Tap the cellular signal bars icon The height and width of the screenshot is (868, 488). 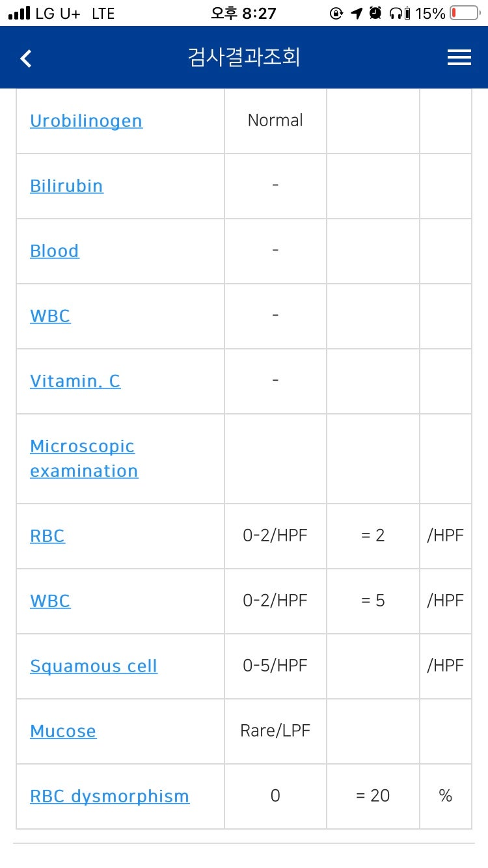[x=20, y=13]
